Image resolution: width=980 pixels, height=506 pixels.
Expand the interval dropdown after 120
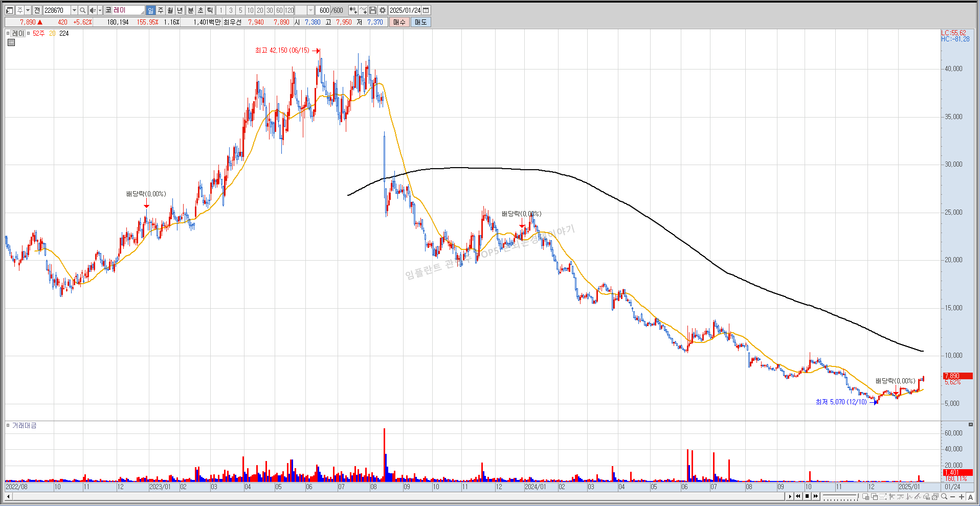coord(310,10)
